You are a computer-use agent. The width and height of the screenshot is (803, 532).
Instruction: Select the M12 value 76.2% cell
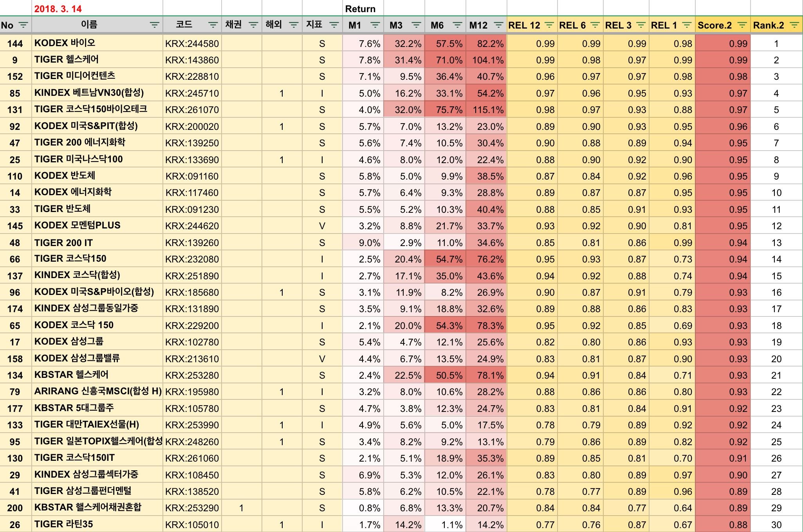(x=486, y=259)
